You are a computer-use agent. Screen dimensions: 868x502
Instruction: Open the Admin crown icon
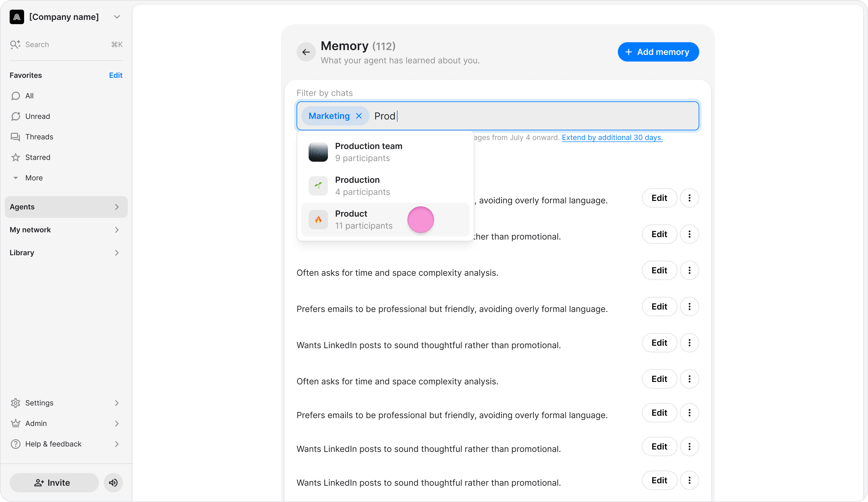pyautogui.click(x=15, y=423)
